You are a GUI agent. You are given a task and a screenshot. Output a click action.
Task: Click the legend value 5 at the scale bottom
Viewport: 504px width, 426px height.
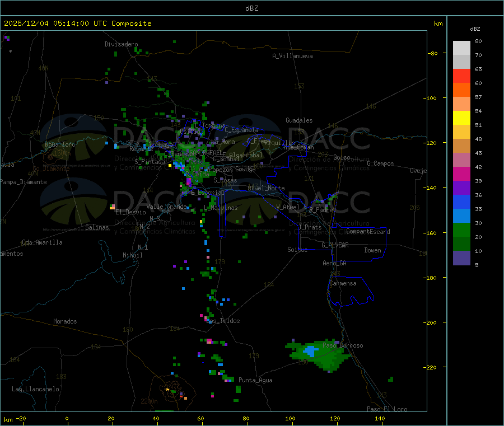coord(477,265)
